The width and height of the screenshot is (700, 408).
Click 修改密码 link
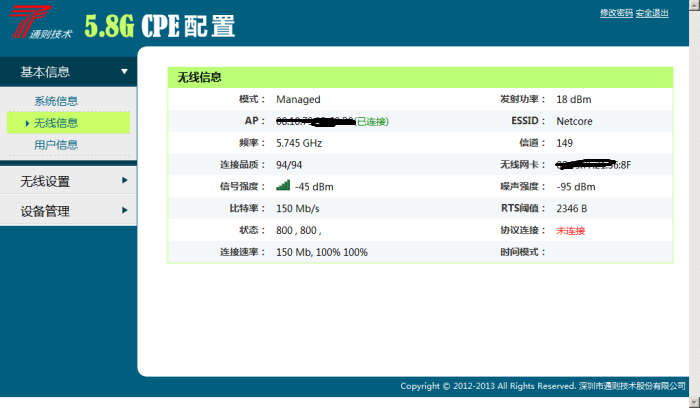coord(616,13)
